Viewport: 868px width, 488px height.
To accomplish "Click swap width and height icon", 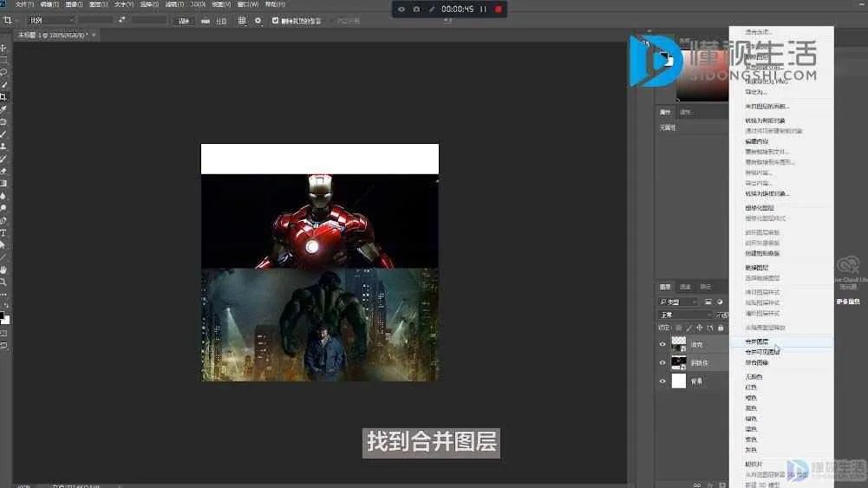I will coord(121,20).
